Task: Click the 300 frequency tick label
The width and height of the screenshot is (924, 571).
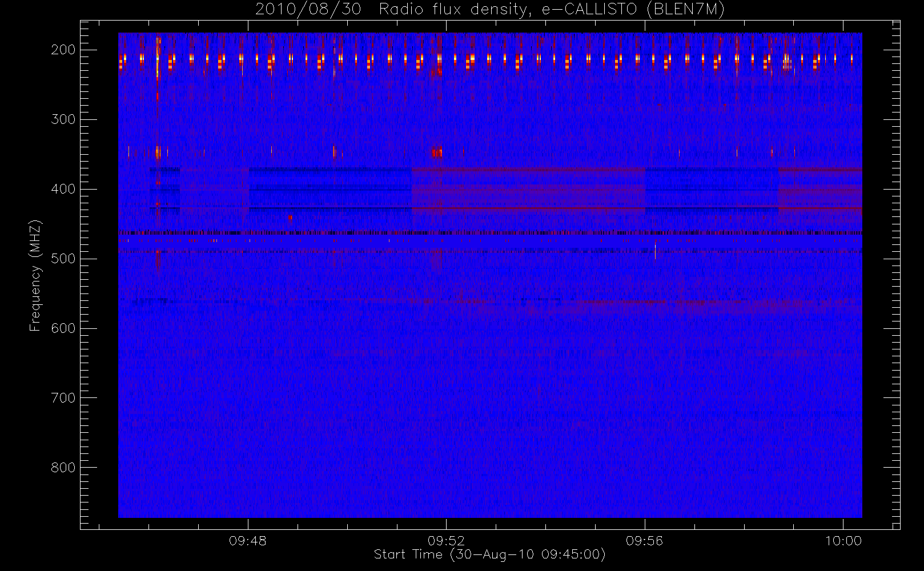Action: [63, 119]
